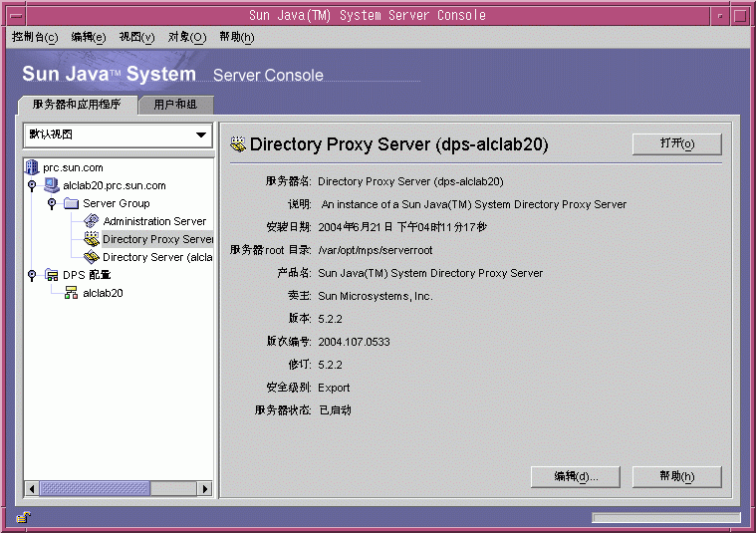This screenshot has width=756, height=533.
Task: Open the 帮助(h) menu
Action: click(237, 37)
